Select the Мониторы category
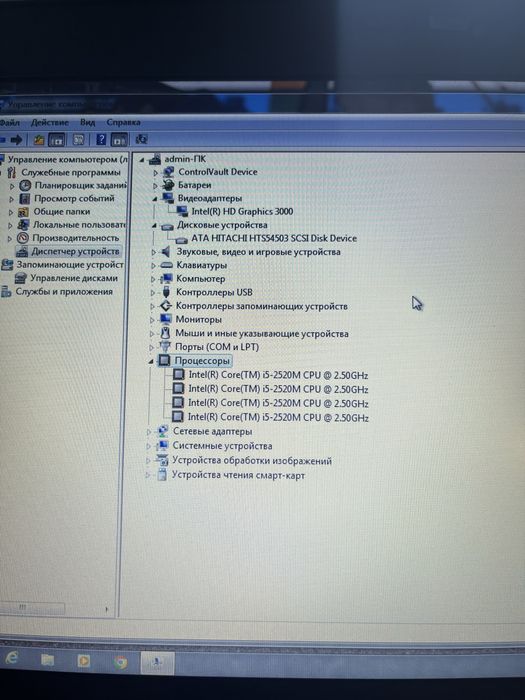 pyautogui.click(x=199, y=320)
